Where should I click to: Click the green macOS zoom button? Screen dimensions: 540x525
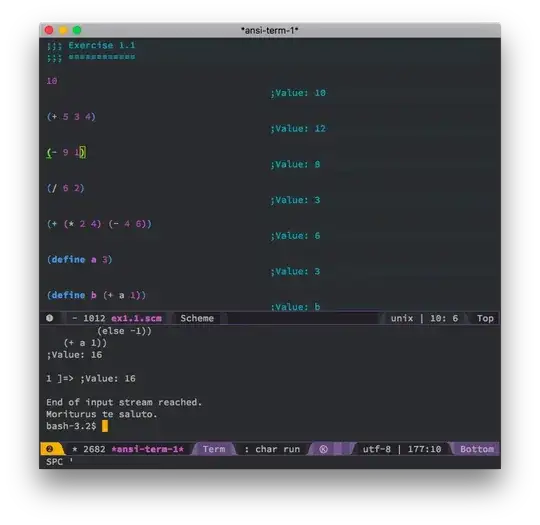(77, 30)
